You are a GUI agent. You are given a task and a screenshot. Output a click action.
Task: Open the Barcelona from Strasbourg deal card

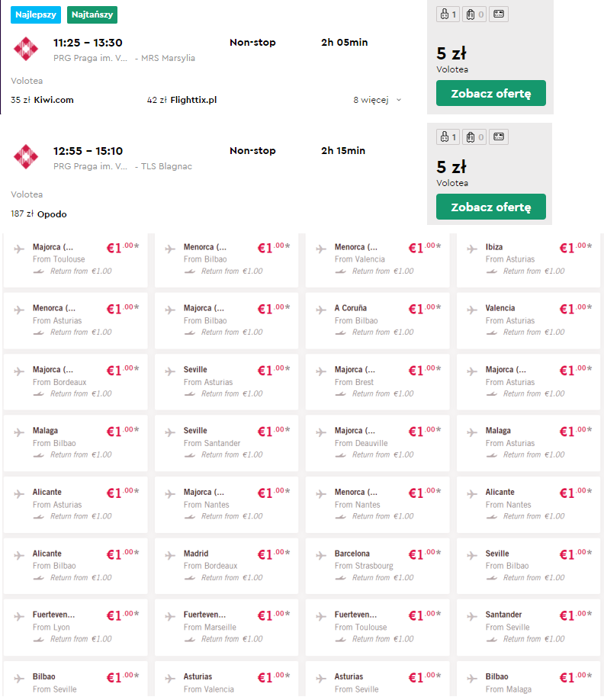(377, 566)
